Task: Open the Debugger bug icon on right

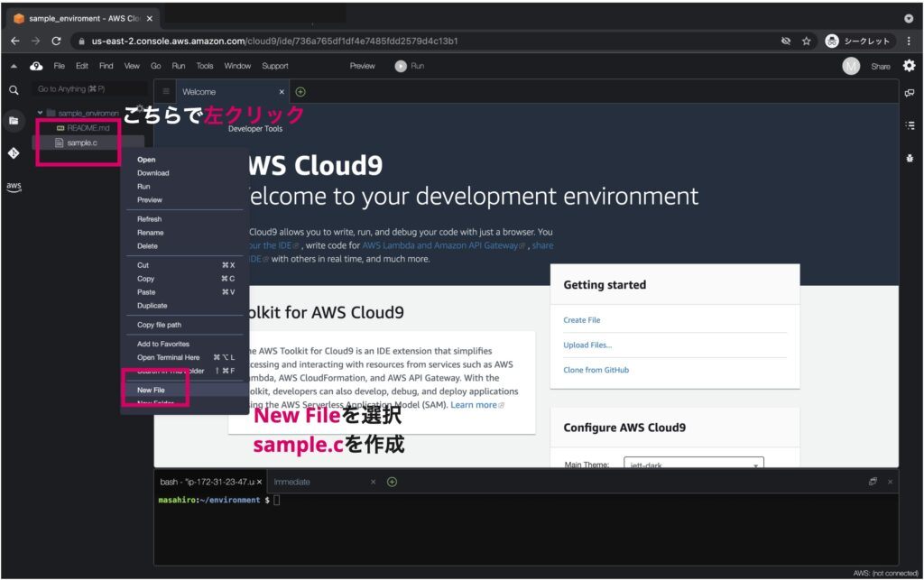Action: click(x=910, y=158)
